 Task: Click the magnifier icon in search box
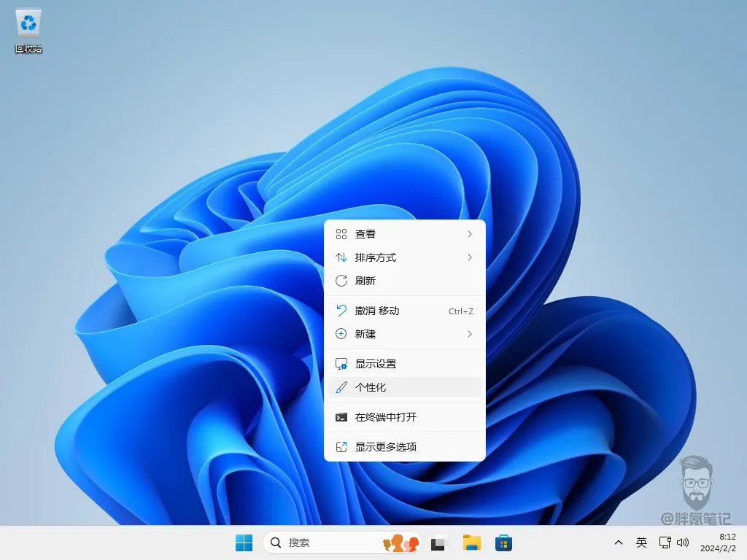(x=275, y=542)
